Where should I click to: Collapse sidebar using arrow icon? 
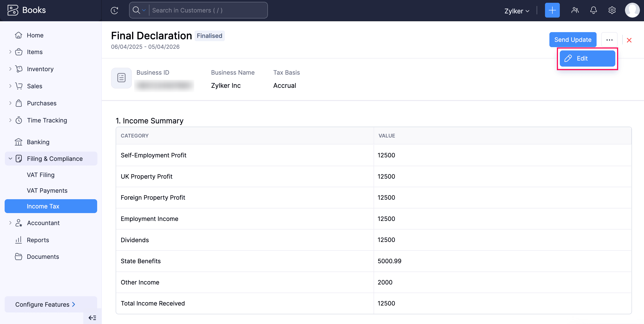(x=92, y=318)
